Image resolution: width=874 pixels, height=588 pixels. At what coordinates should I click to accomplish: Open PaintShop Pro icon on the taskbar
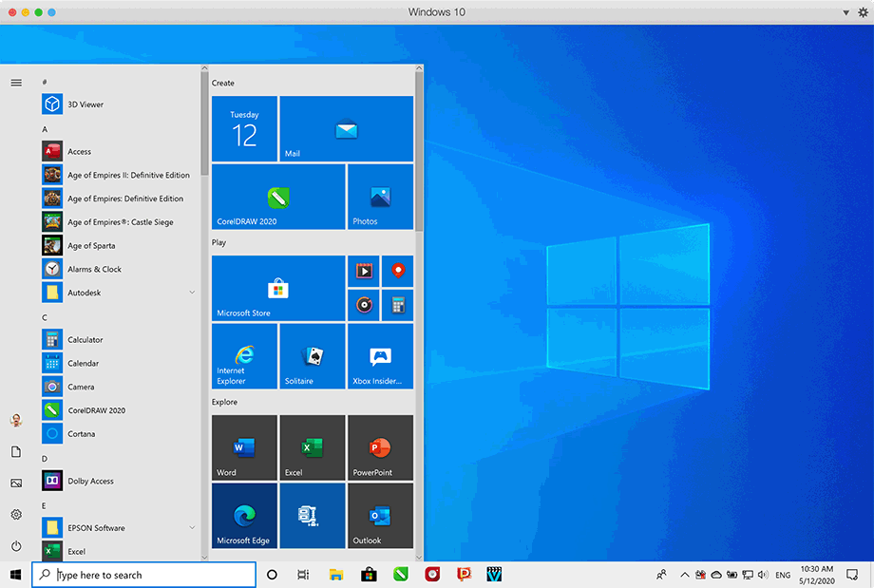(464, 574)
